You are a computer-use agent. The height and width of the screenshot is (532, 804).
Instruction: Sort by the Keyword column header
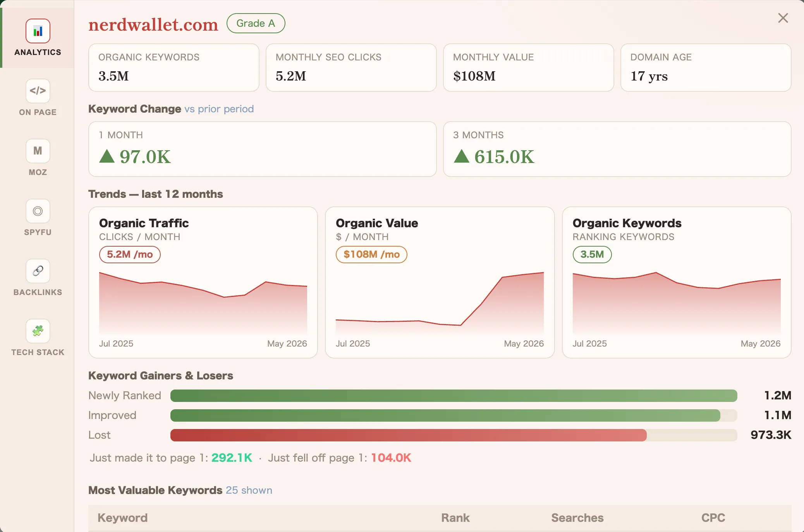122,518
